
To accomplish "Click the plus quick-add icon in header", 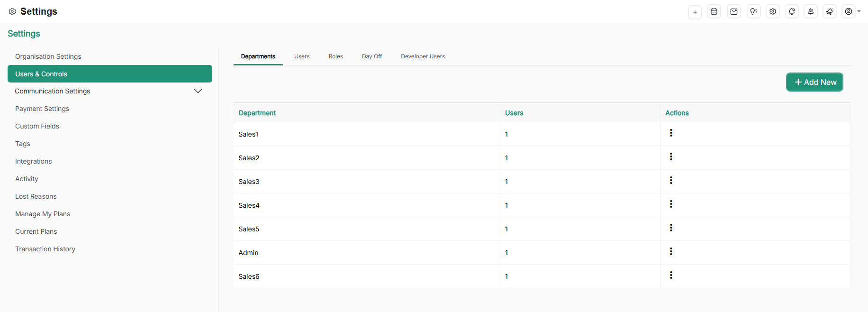I will [695, 12].
